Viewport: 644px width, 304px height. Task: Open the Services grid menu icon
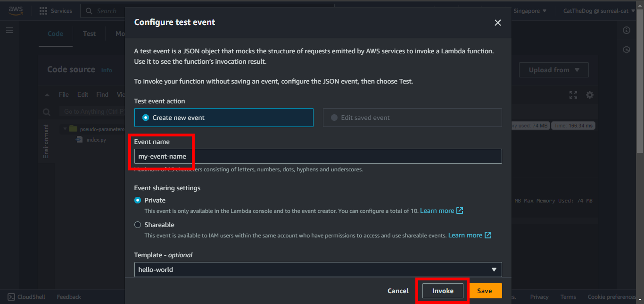pyautogui.click(x=43, y=11)
